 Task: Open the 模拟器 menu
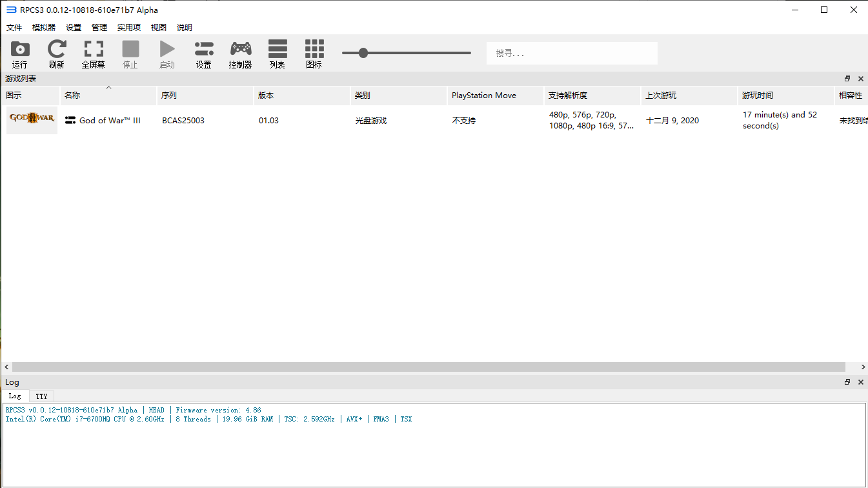point(44,28)
